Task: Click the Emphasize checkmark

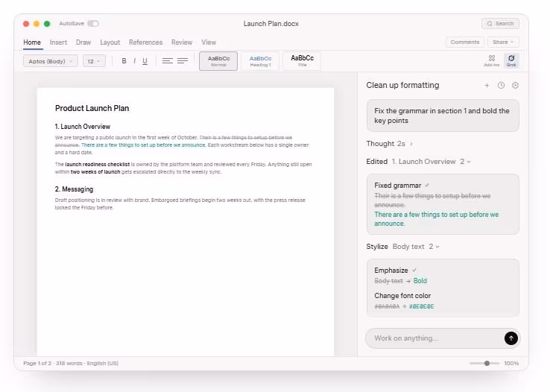Action: 414,271
